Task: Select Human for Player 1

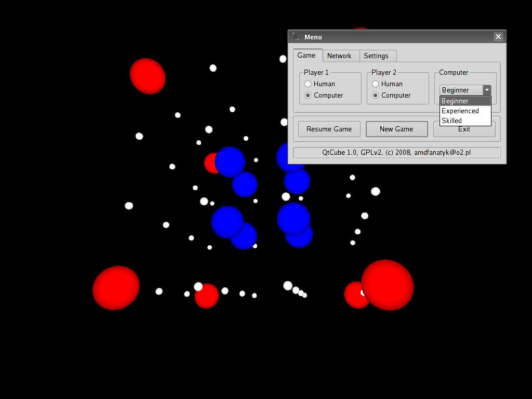Action: tap(320, 84)
